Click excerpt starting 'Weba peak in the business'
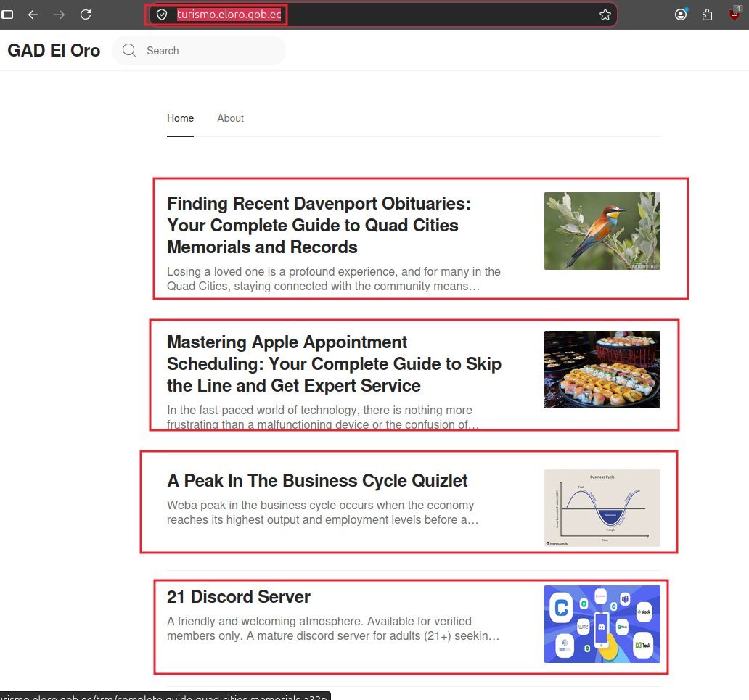Viewport: 749px width, 700px height. click(x=322, y=512)
